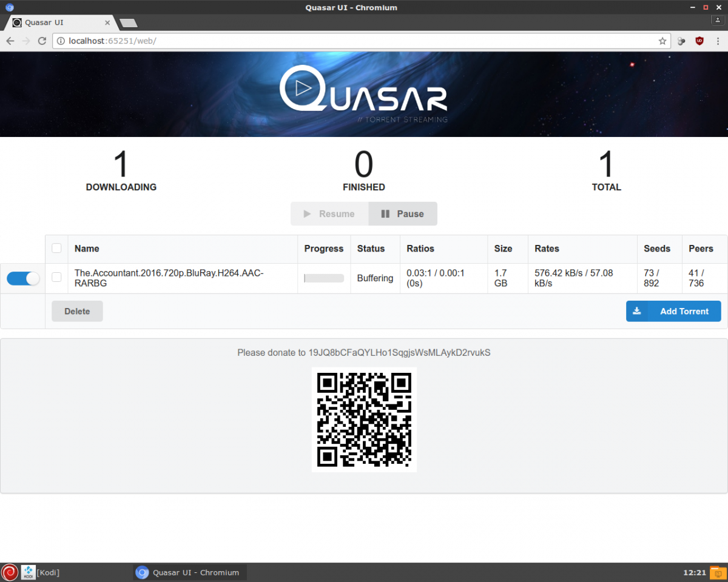Reload the page with refresh icon

pos(42,41)
